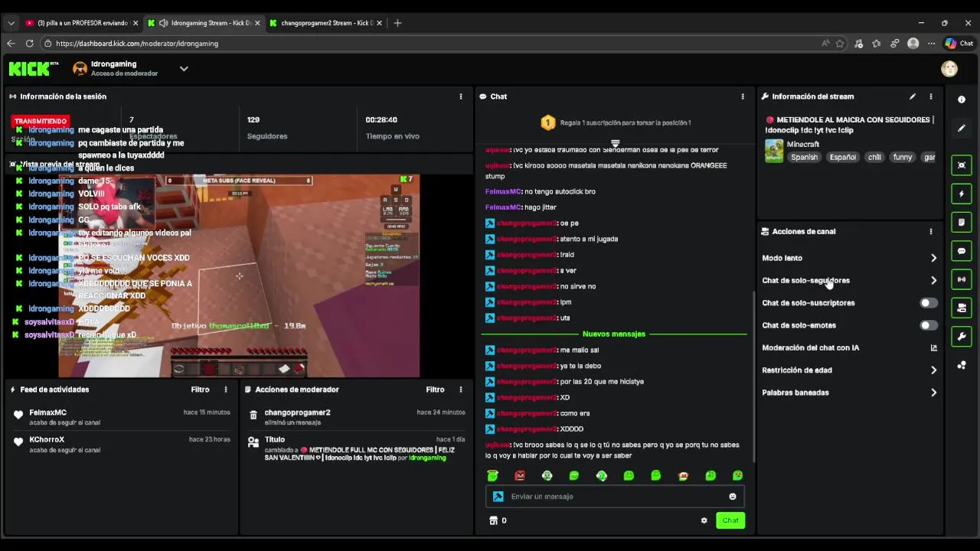Viewport: 980px width, 551px height.
Task: Click the stream preview video
Action: coord(239,275)
